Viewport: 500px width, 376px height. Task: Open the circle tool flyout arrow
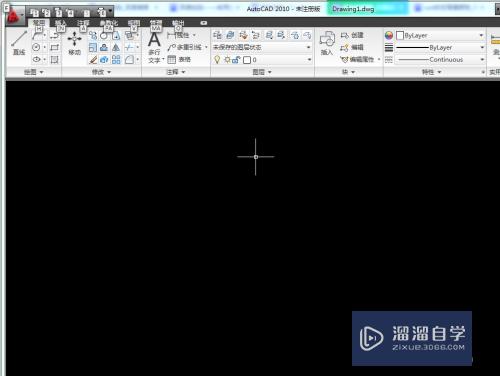pyautogui.click(x=45, y=47)
